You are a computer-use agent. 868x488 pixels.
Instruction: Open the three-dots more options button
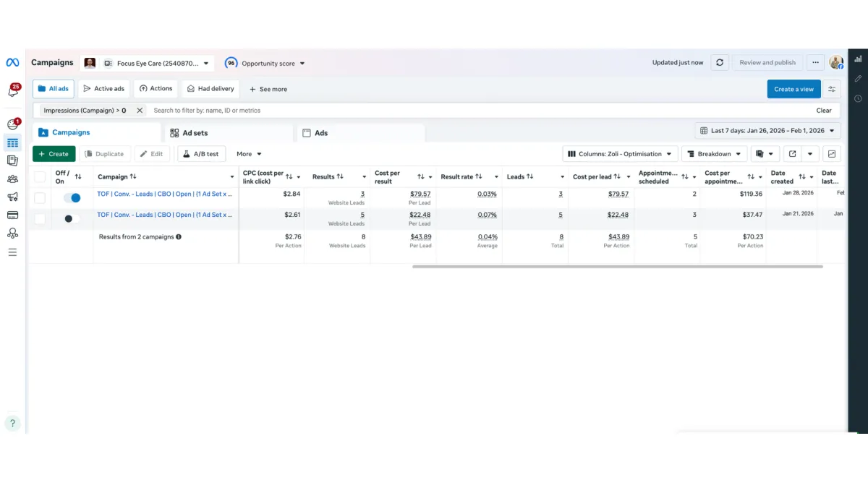pyautogui.click(x=815, y=63)
